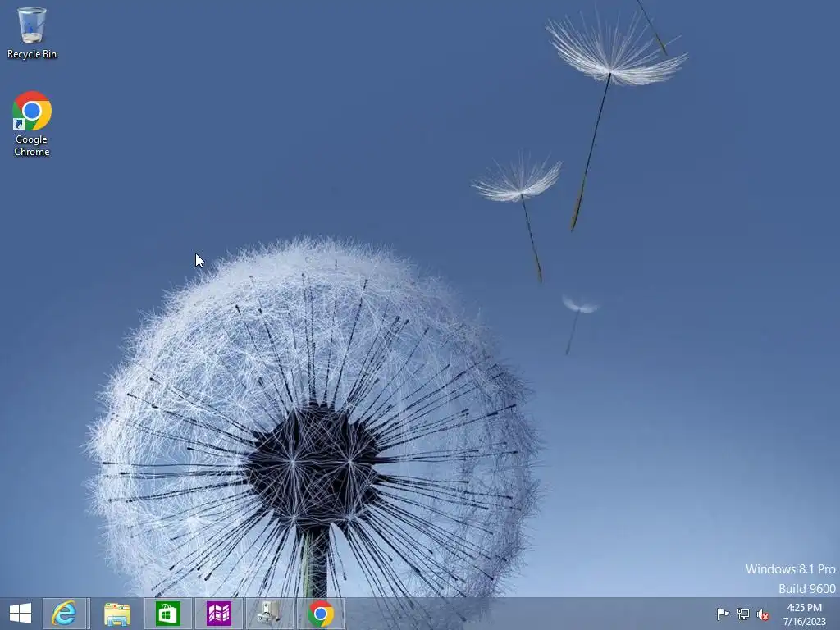Launch Internet Explorer from the taskbar

[x=64, y=614]
